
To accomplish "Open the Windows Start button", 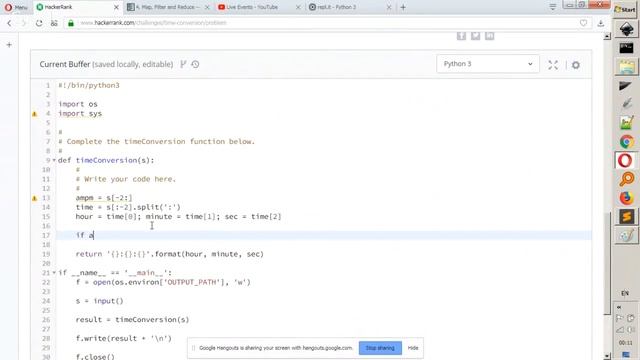I will click(626, 9).
